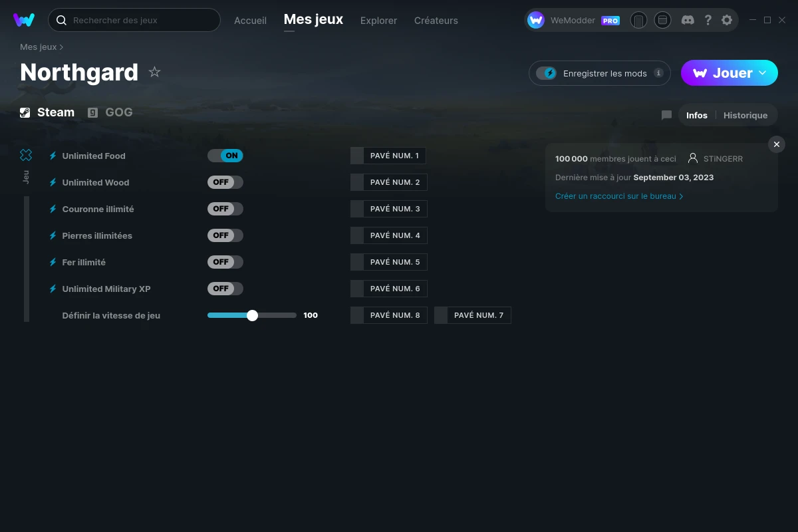Image resolution: width=798 pixels, height=532 pixels.
Task: Click the PAVÉ NUM. 7 hotkey button
Action: click(472, 315)
